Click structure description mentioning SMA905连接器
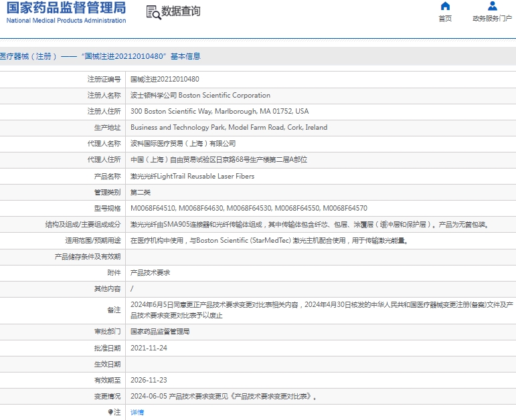This screenshot has height=420, width=516. 309,225
